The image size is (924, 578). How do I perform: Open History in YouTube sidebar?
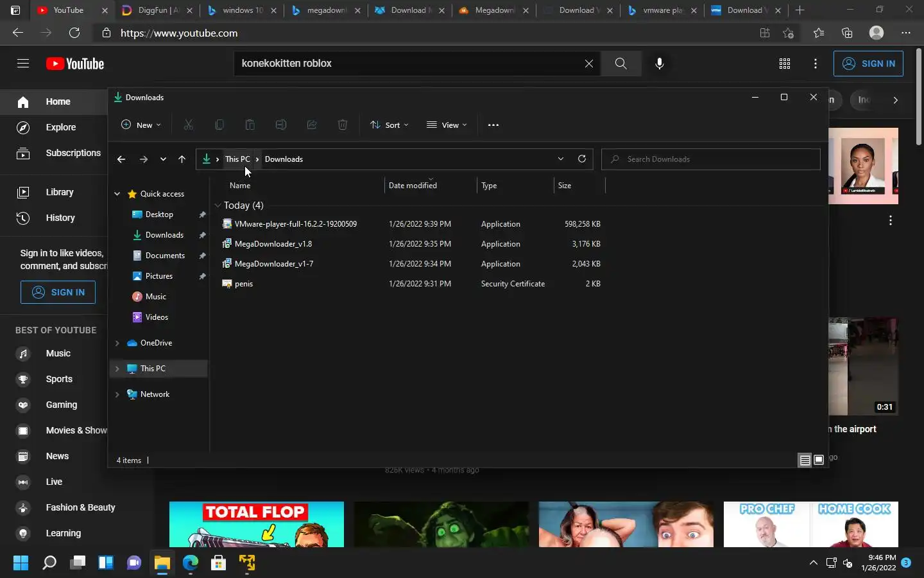(54, 218)
